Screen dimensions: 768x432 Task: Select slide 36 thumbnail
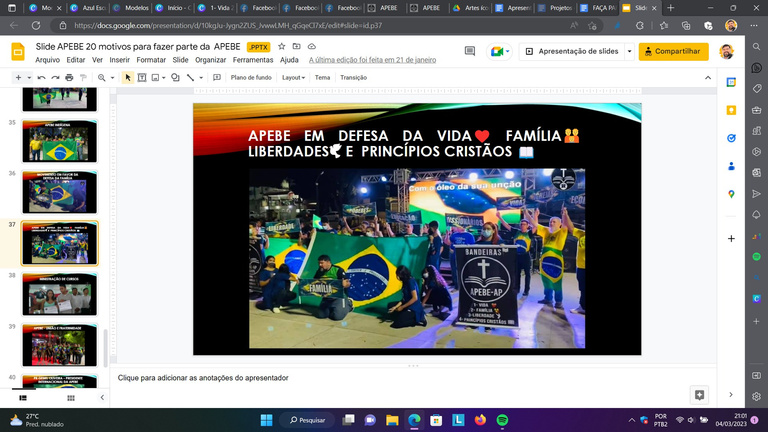click(x=59, y=192)
